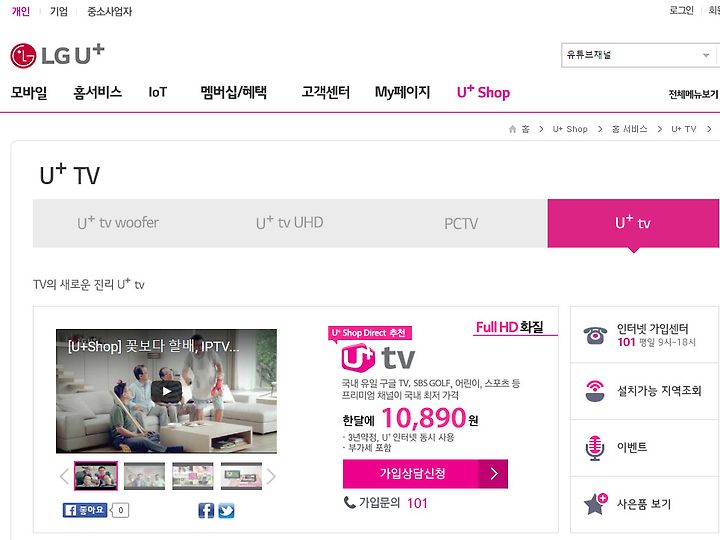Show next video thumbnails with right arrow
The height and width of the screenshot is (540, 720).
[271, 477]
